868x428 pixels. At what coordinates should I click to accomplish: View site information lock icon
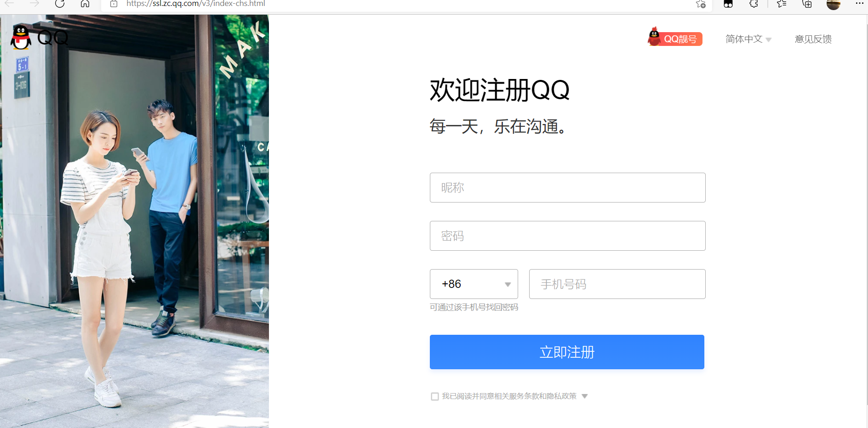114,4
